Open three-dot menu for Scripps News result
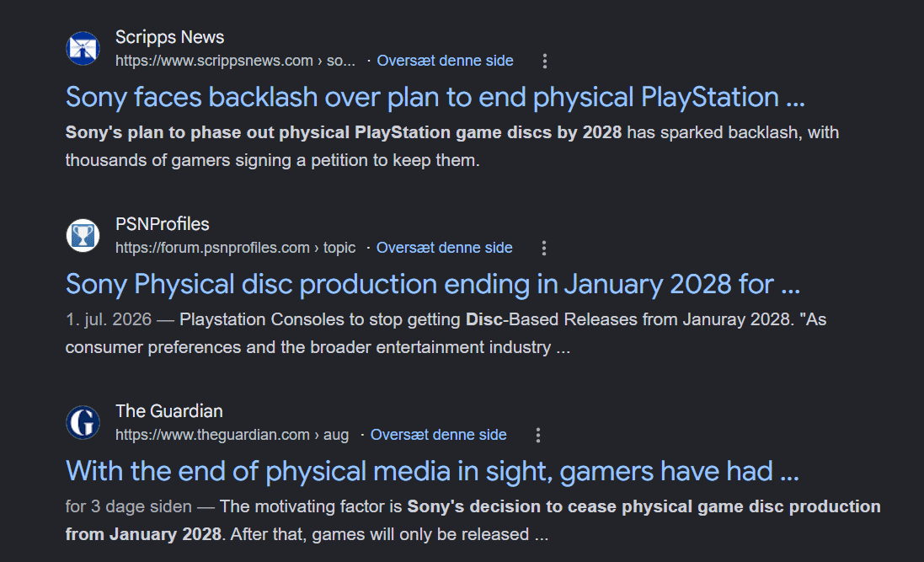Image resolution: width=924 pixels, height=562 pixels. coord(544,61)
